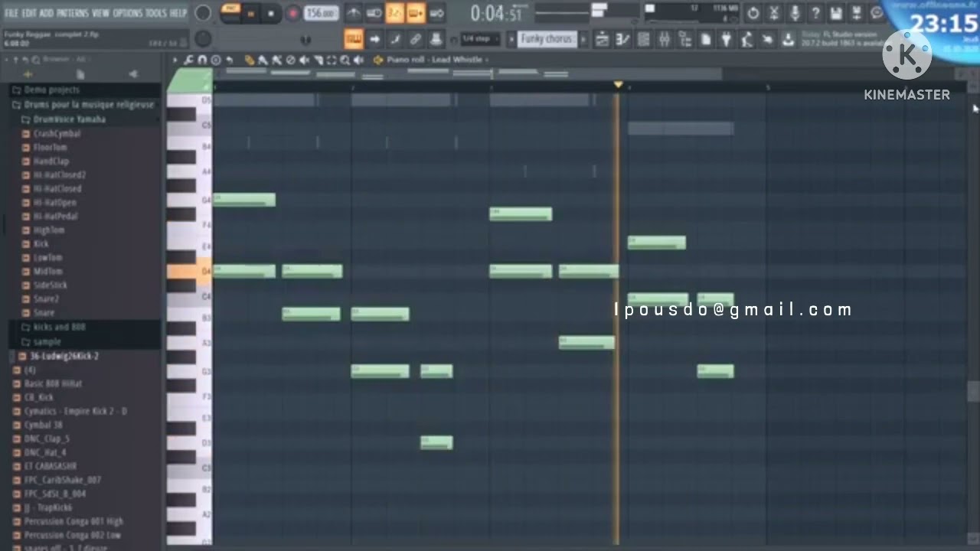Click the Stop playback button
The image size is (980, 551).
click(x=270, y=13)
